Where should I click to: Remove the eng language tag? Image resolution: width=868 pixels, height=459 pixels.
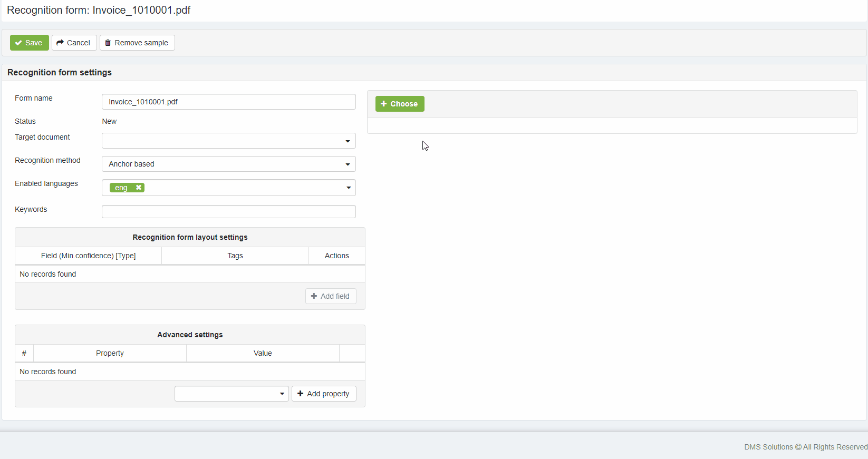tap(139, 188)
